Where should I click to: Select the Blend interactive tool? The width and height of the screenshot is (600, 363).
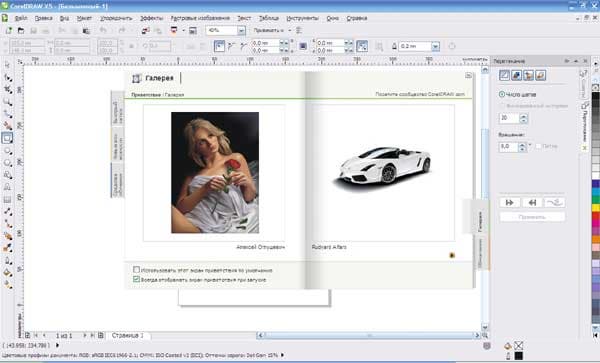tap(7, 236)
